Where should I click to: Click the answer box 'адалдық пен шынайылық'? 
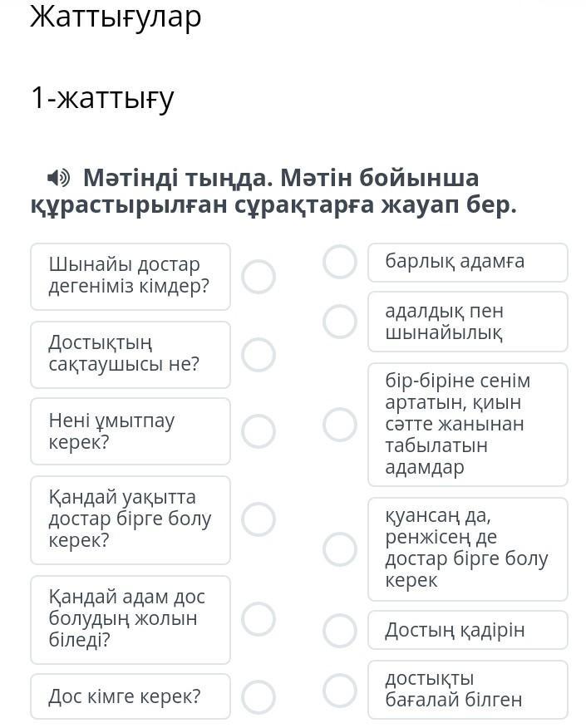pos(467,322)
